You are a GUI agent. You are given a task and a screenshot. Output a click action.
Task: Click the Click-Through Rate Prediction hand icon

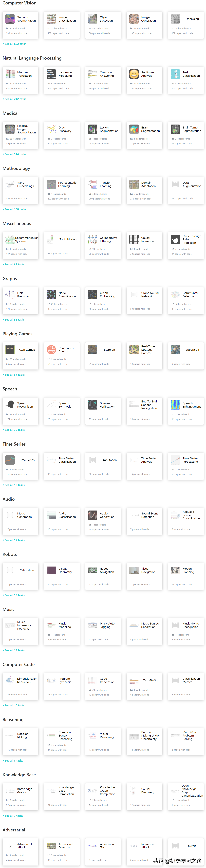(175, 240)
